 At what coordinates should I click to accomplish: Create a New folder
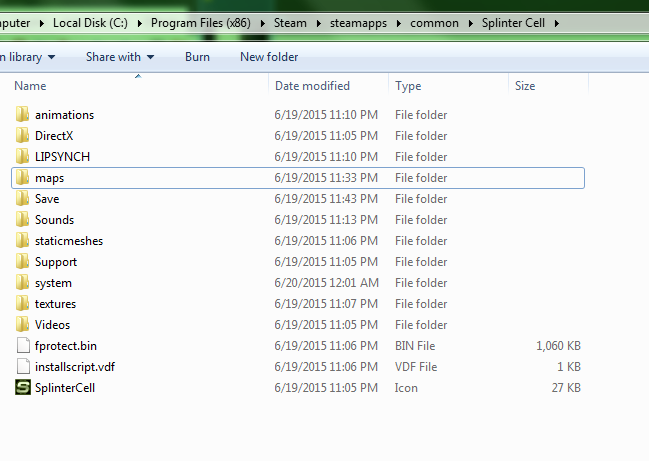tap(269, 57)
